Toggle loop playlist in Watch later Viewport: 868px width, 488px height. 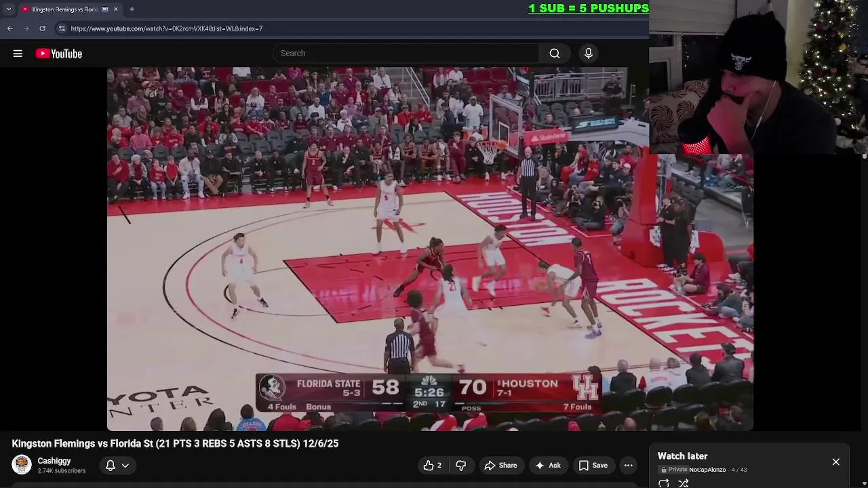664,483
